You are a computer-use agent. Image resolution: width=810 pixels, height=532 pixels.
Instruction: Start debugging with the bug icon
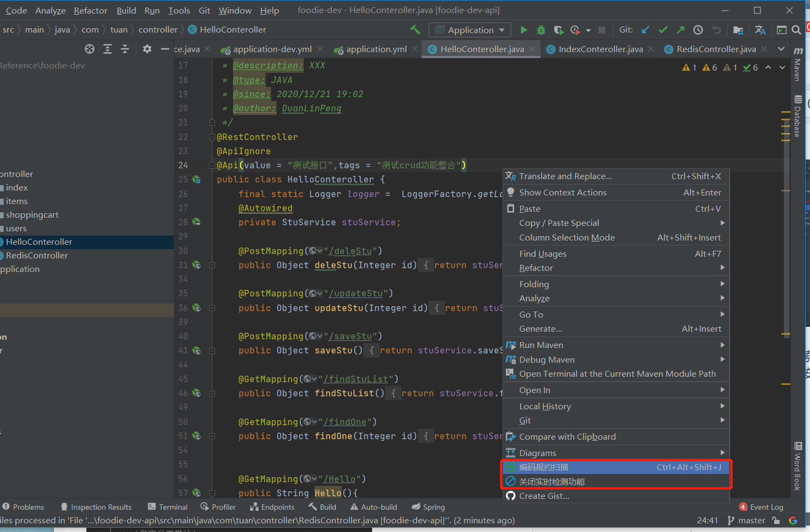[541, 30]
